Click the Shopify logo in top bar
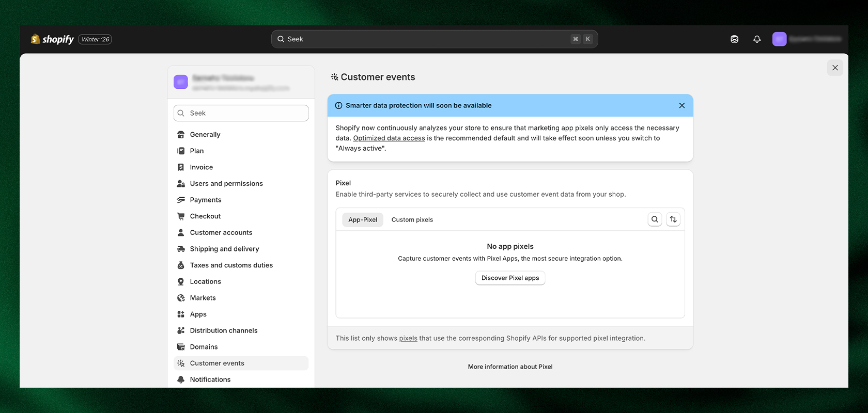Screen dimensions: 868x413 (x=52, y=39)
